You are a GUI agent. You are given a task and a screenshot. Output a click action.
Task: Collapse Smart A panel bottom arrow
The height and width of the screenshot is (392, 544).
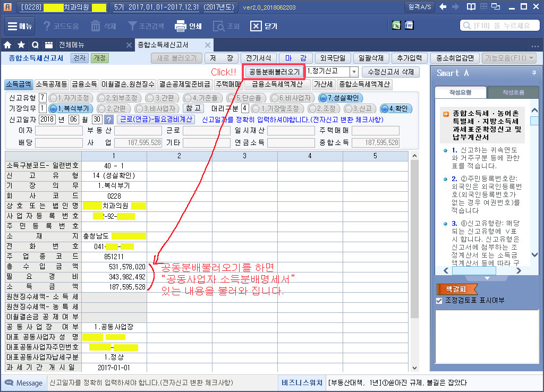pos(487,278)
